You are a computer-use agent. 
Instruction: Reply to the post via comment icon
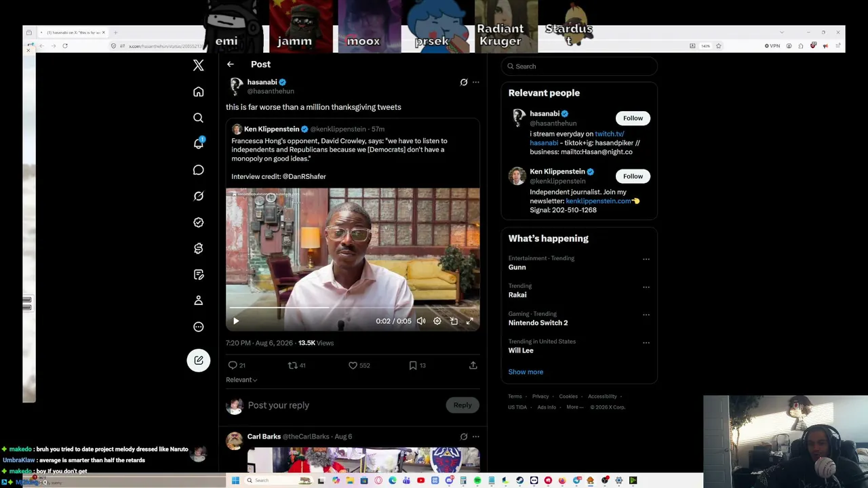click(x=233, y=365)
